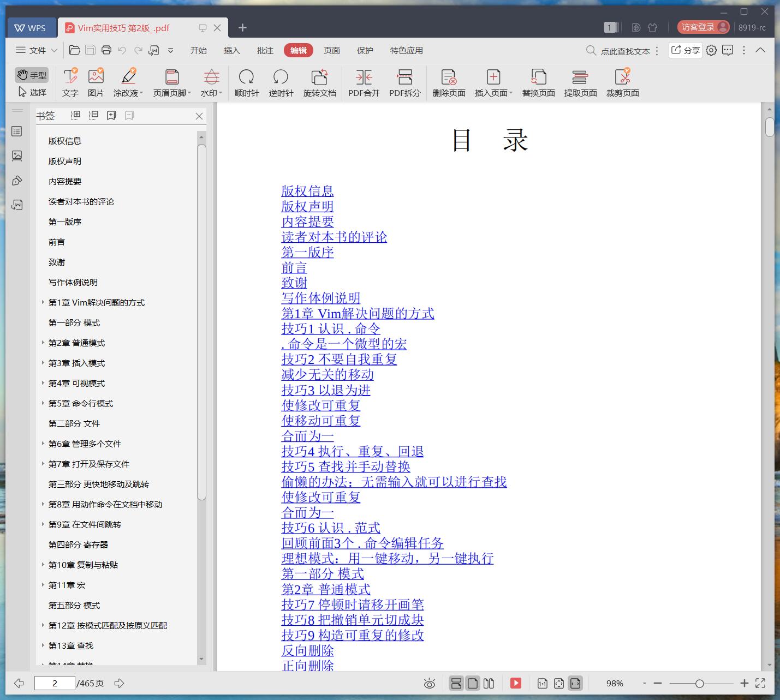Select bookmark 读者对本书的评论
Image resolution: width=780 pixels, height=700 pixels.
point(81,201)
